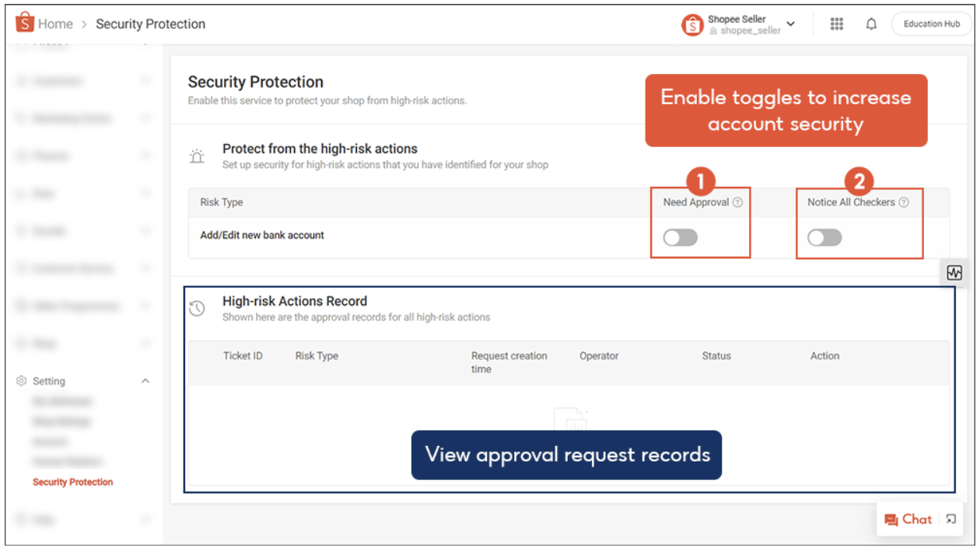The image size is (980, 551).
Task: Click Security Protection in the breadcrumb
Action: [x=150, y=24]
